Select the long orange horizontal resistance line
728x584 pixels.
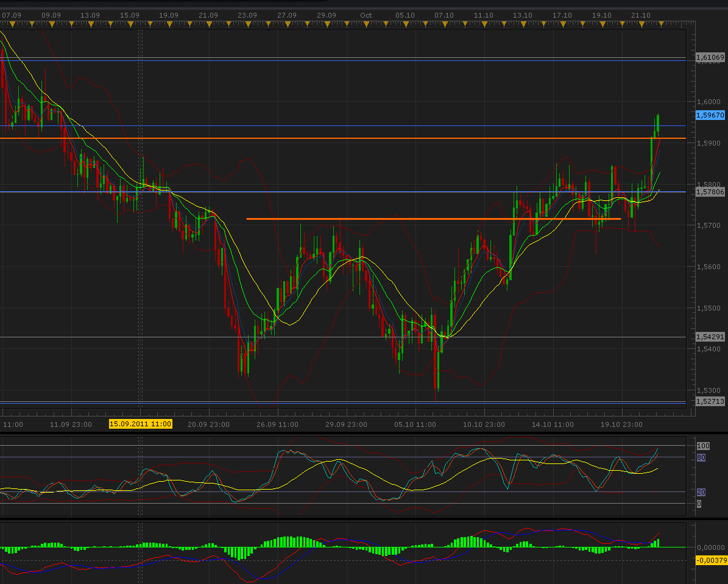343,138
